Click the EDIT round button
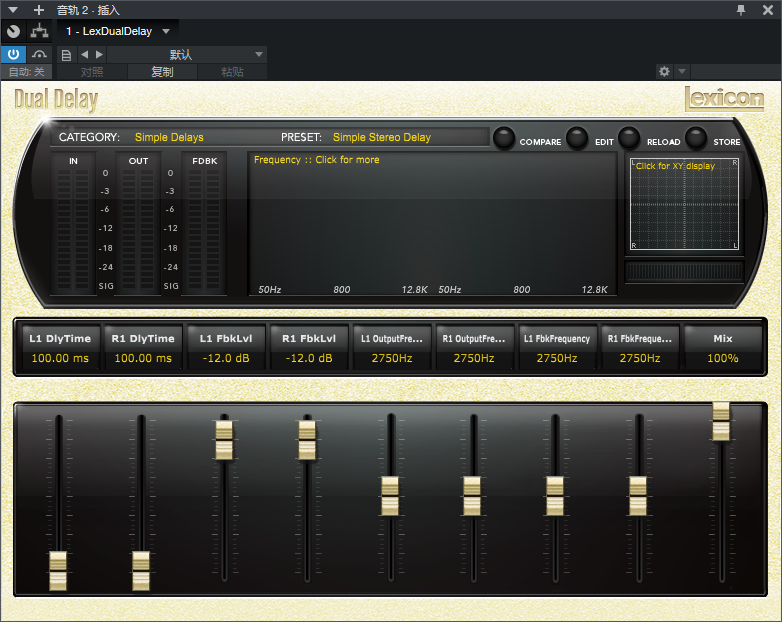This screenshot has width=782, height=622. (x=577, y=138)
